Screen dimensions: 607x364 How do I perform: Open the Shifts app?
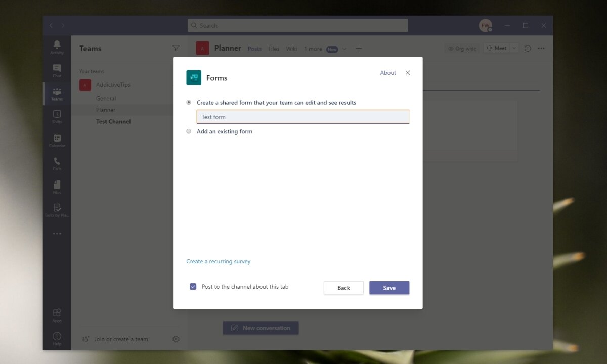pyautogui.click(x=57, y=116)
